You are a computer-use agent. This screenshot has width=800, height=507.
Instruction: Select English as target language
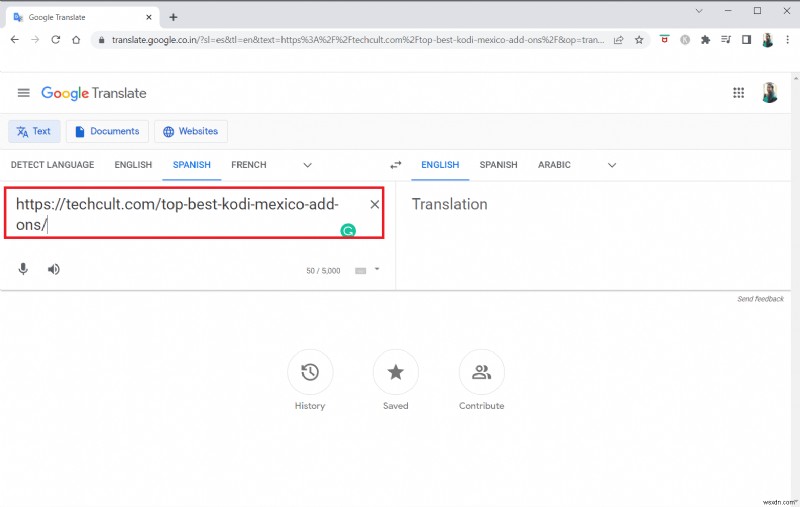pyautogui.click(x=440, y=165)
